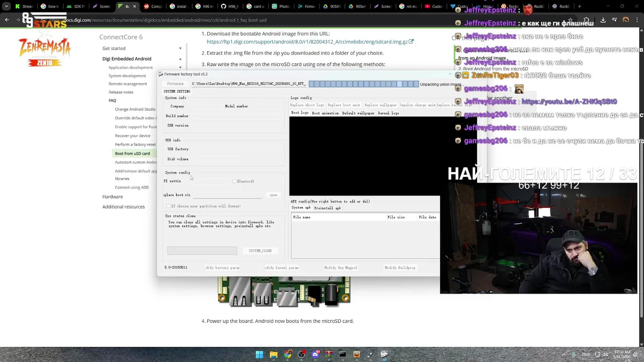The width and height of the screenshot is (644, 362).
Task: Select Boot from uSD card entry
Action: (x=132, y=153)
